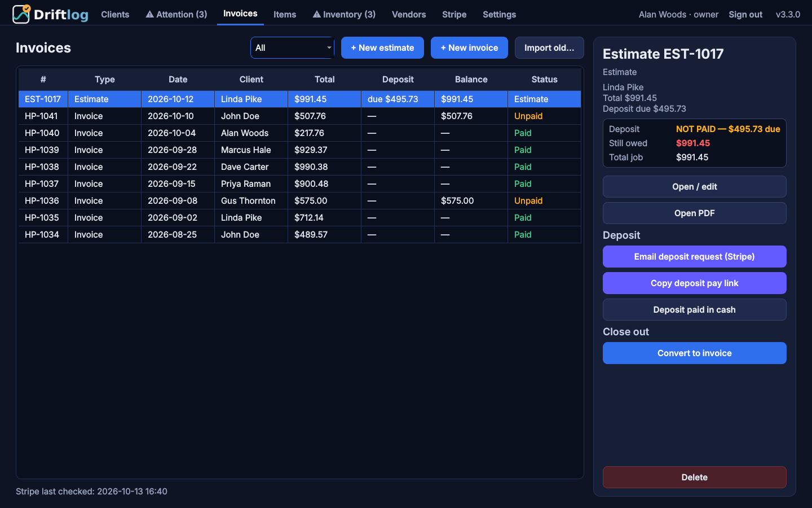
Task: Click the Import old... button
Action: point(549,48)
